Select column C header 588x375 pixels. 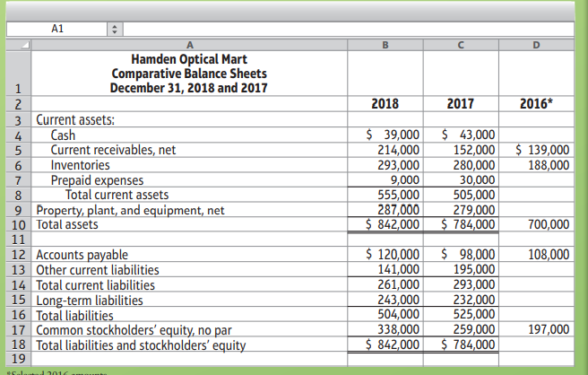click(461, 45)
